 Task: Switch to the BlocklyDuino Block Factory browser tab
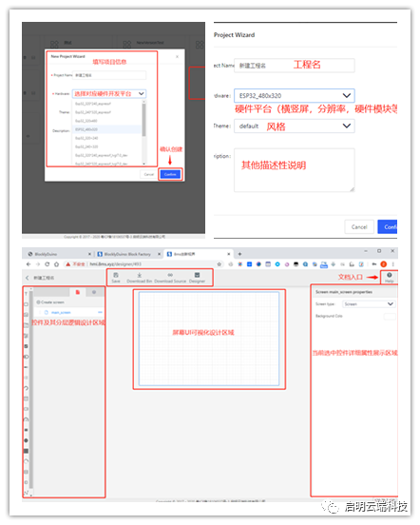(x=127, y=254)
